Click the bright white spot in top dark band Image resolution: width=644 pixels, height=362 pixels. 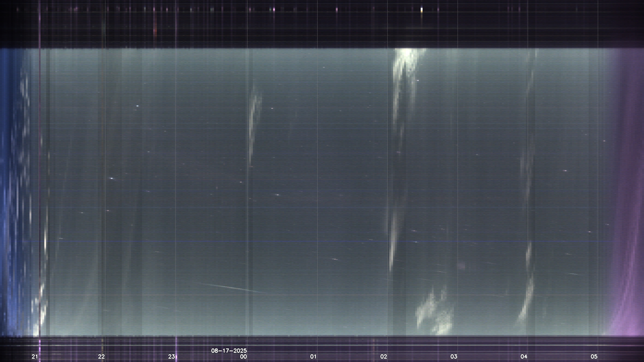pyautogui.click(x=422, y=10)
